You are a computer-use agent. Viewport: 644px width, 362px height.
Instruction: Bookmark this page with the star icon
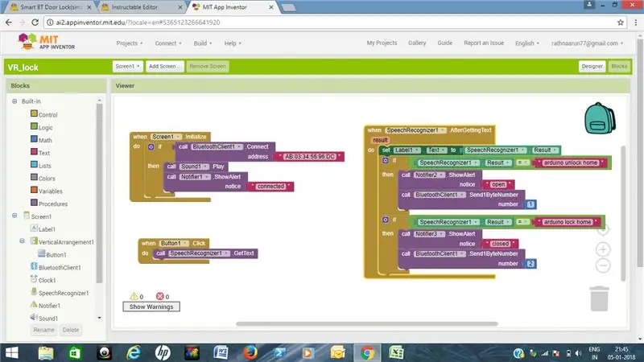click(x=620, y=23)
